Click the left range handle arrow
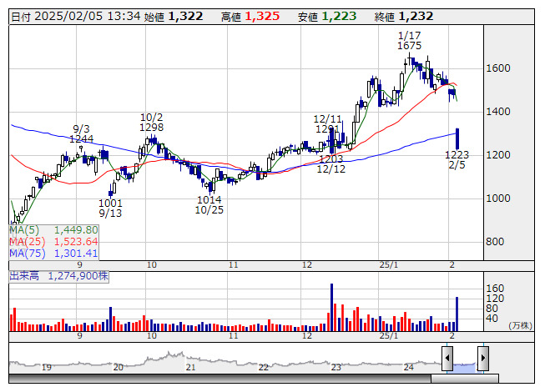Screen dimensions: 545x392 point(447,359)
